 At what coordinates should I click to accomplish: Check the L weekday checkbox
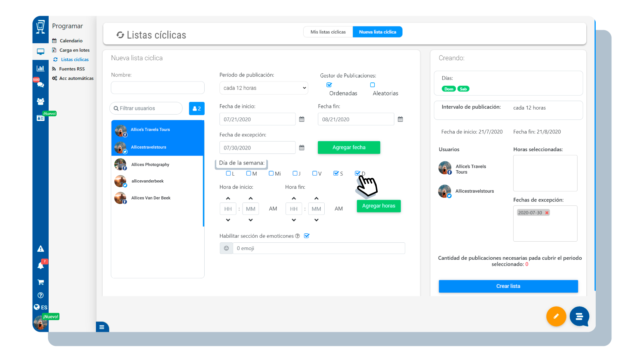228,173
